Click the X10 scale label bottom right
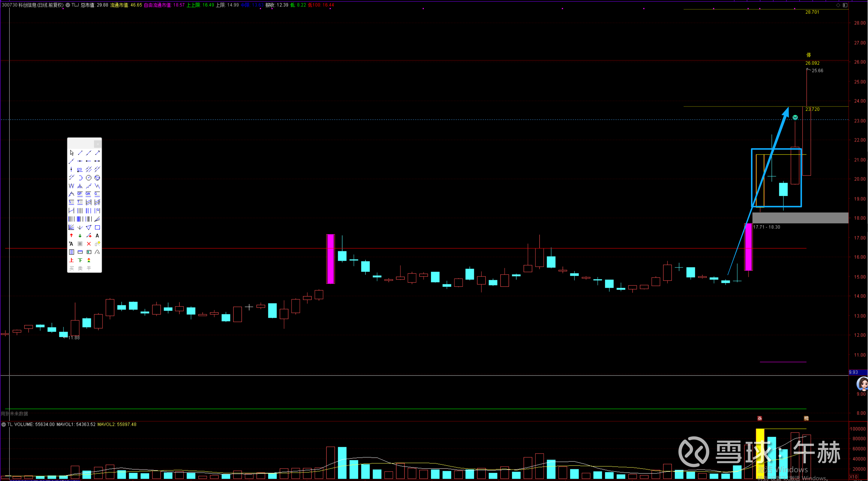The height and width of the screenshot is (481, 868). [x=853, y=477]
